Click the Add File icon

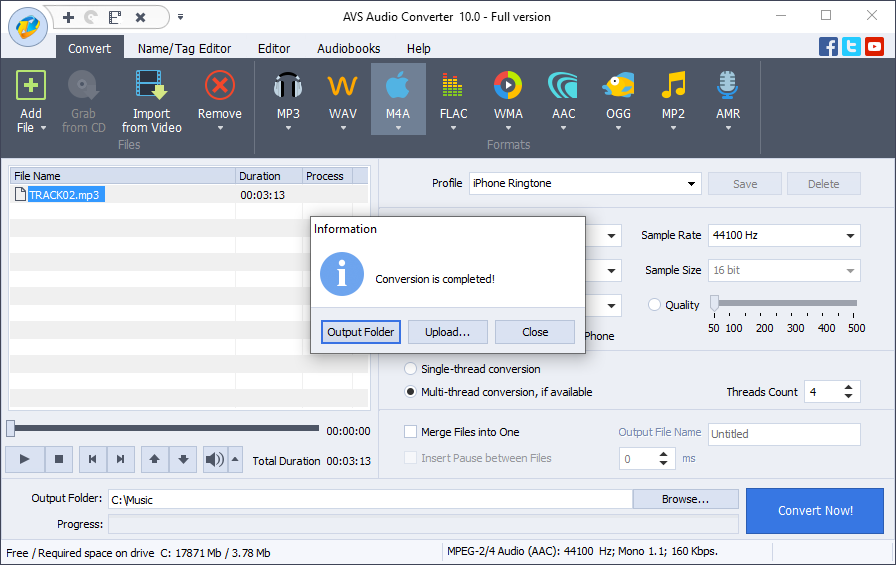31,86
